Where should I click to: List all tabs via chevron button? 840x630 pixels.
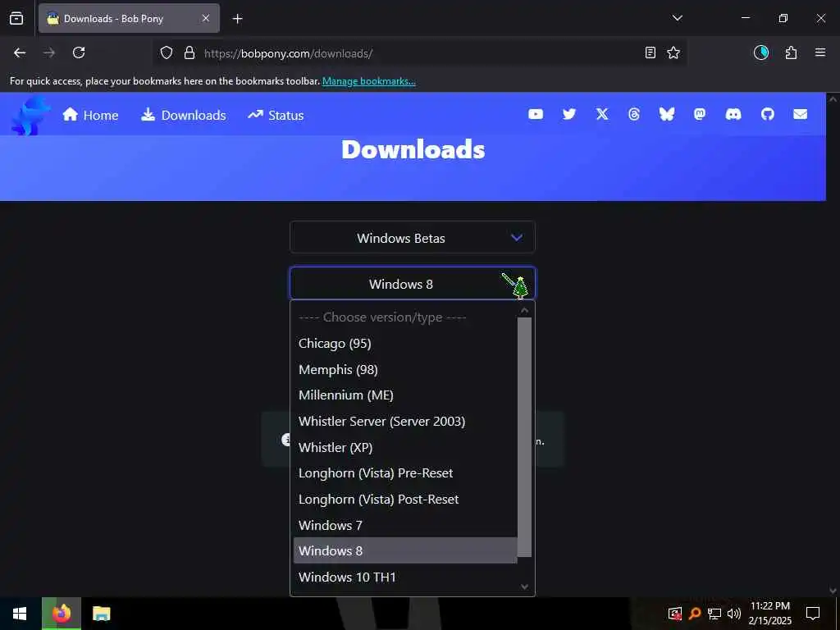[x=677, y=18]
